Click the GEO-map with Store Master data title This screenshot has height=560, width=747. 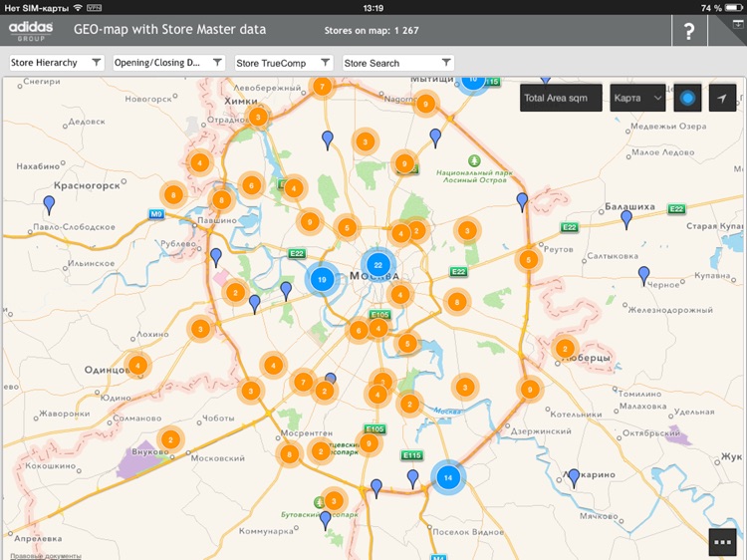[169, 30]
